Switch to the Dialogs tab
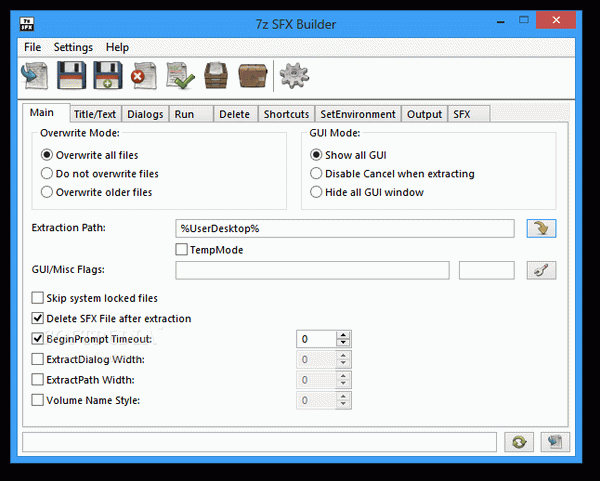This screenshot has height=481, width=600. coord(145,114)
